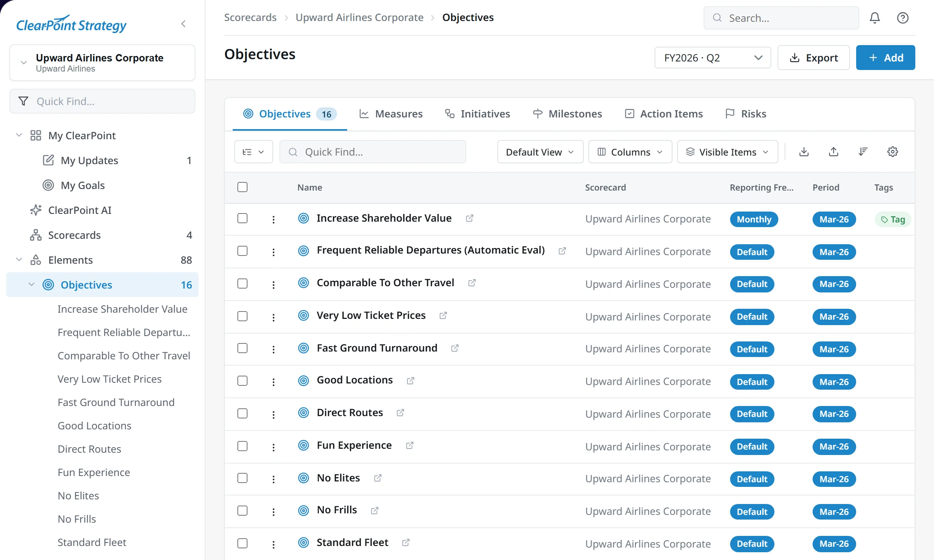Open the Visible Items dropdown
The height and width of the screenshot is (560, 934).
727,152
